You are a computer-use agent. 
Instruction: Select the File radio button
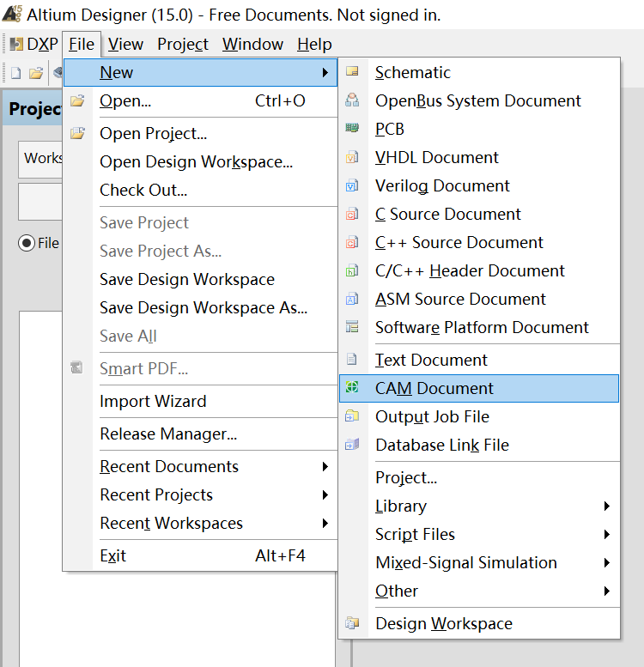(27, 243)
